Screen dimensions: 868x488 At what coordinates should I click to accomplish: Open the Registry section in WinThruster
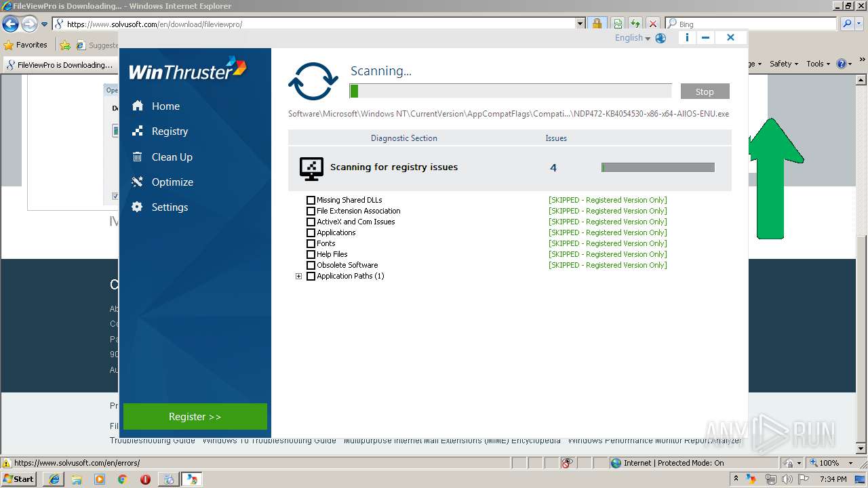point(170,131)
